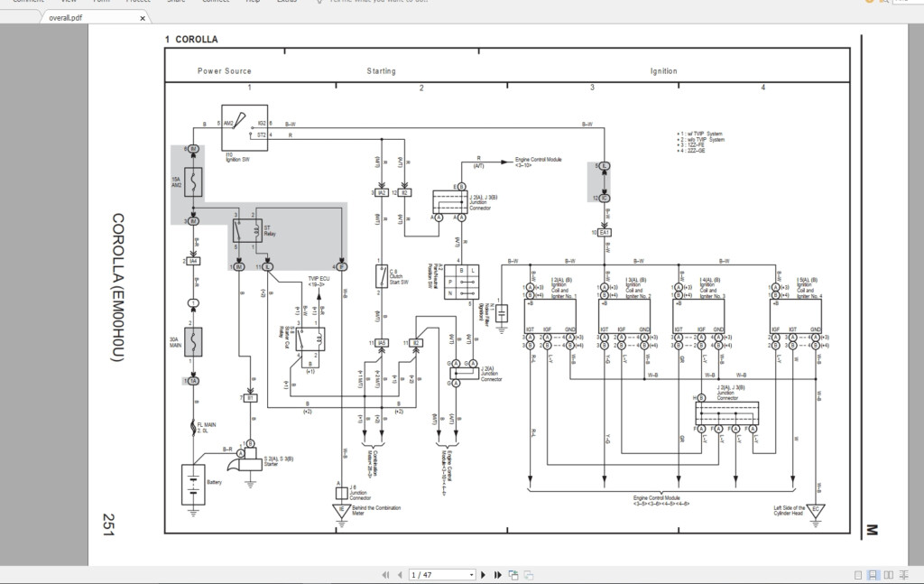Click the 'Noise Filter' component label
Screen dimensions: 924x584
point(488,315)
